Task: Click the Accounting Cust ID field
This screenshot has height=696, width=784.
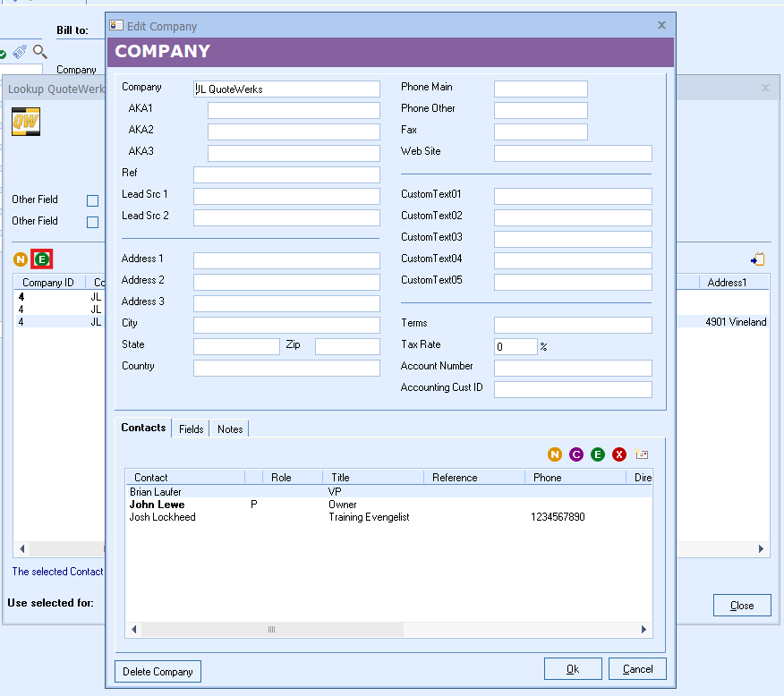Action: [x=573, y=390]
